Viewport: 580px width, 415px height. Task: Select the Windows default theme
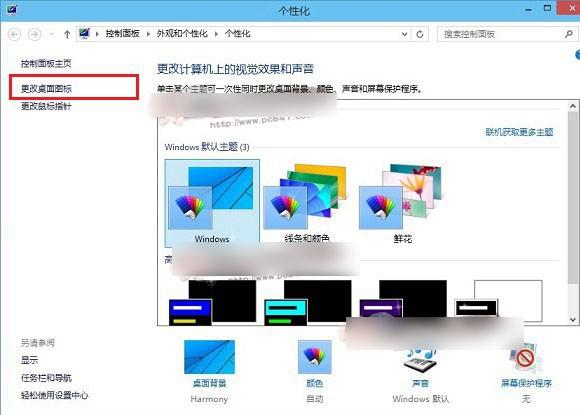pyautogui.click(x=212, y=203)
